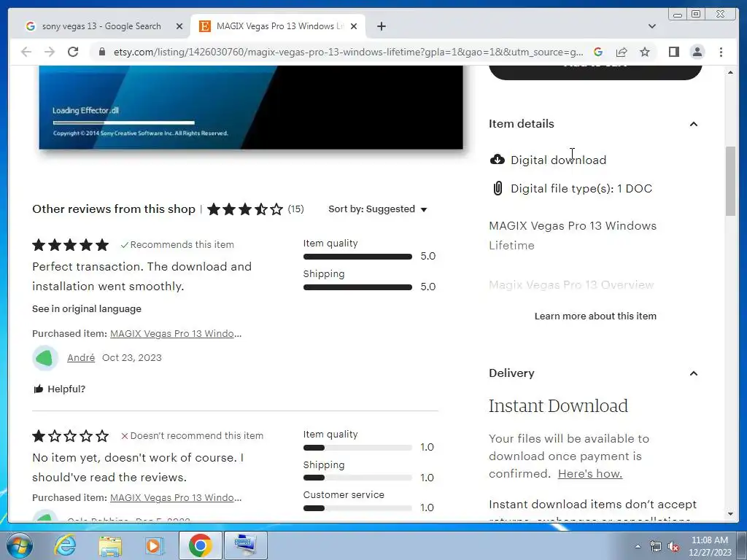Open the tab search chevron
Image resolution: width=747 pixels, height=560 pixels.
coord(652,26)
